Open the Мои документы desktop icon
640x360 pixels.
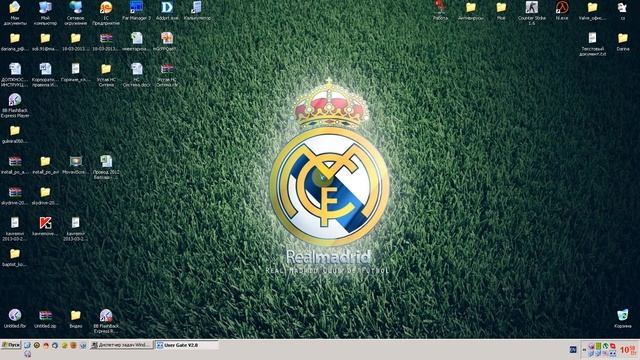(x=15, y=8)
